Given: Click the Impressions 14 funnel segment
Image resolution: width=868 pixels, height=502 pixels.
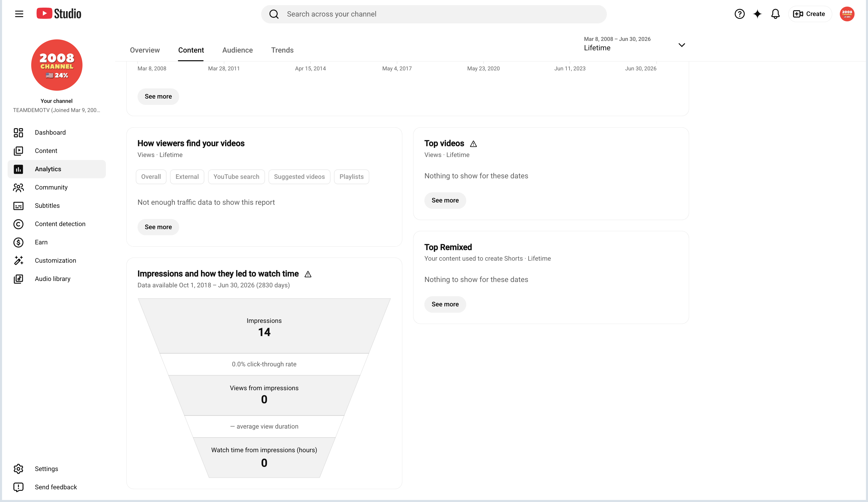Looking at the screenshot, I should tap(264, 326).
